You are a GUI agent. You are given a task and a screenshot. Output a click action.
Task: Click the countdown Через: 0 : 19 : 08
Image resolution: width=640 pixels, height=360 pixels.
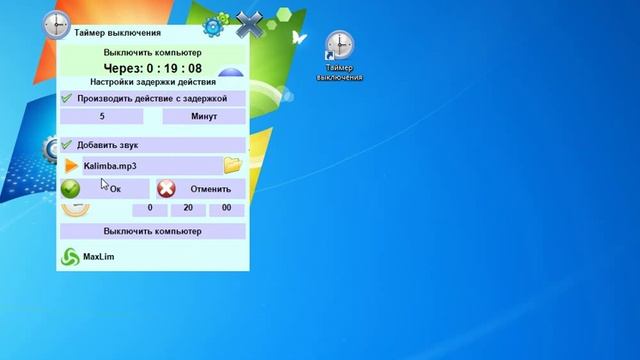tap(153, 68)
